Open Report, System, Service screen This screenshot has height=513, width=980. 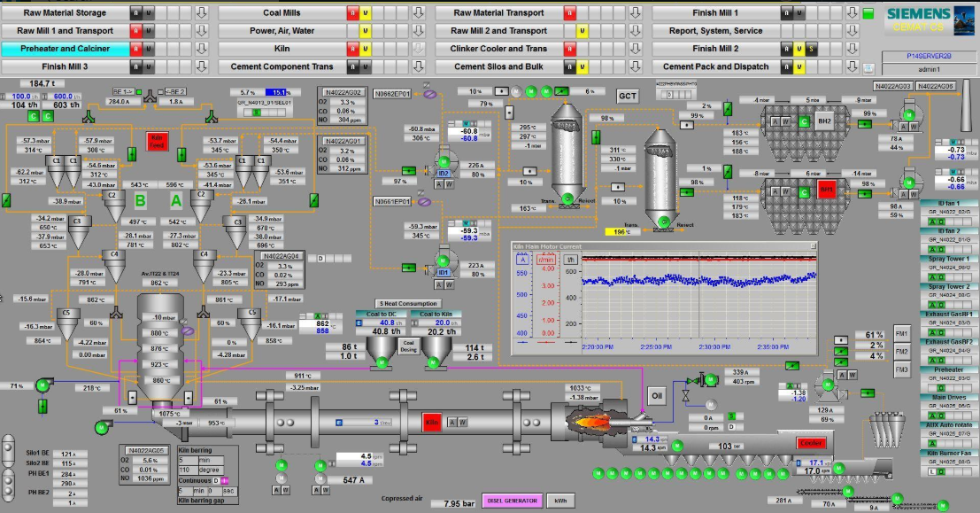(x=715, y=31)
